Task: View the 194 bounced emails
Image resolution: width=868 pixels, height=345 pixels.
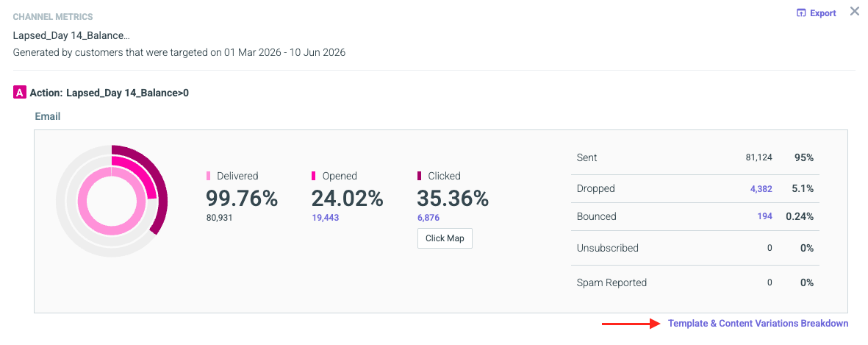Action: click(764, 216)
